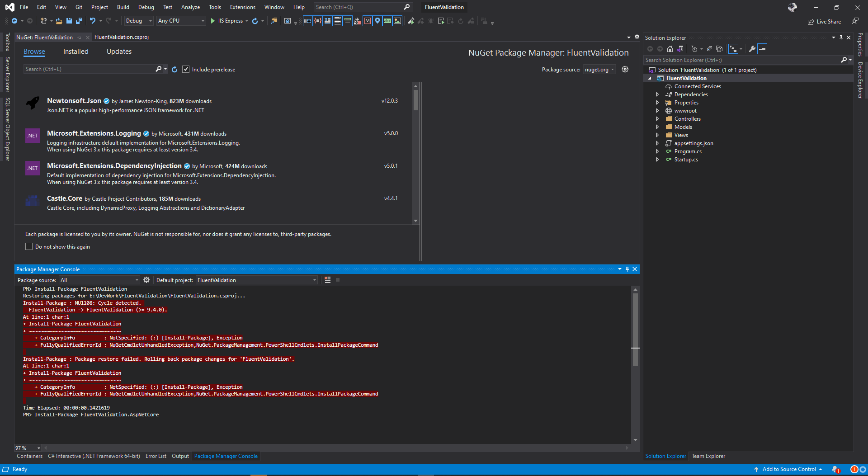Viewport: 868px width, 476px height.
Task: Uncheck the Include prerelease checkbox
Action: tap(186, 69)
